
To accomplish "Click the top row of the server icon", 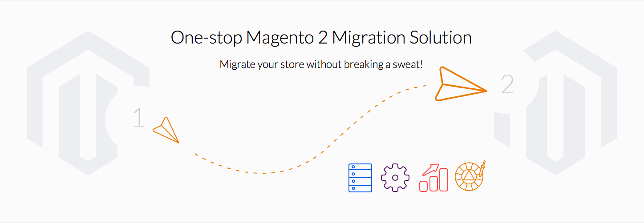I will tap(360, 167).
